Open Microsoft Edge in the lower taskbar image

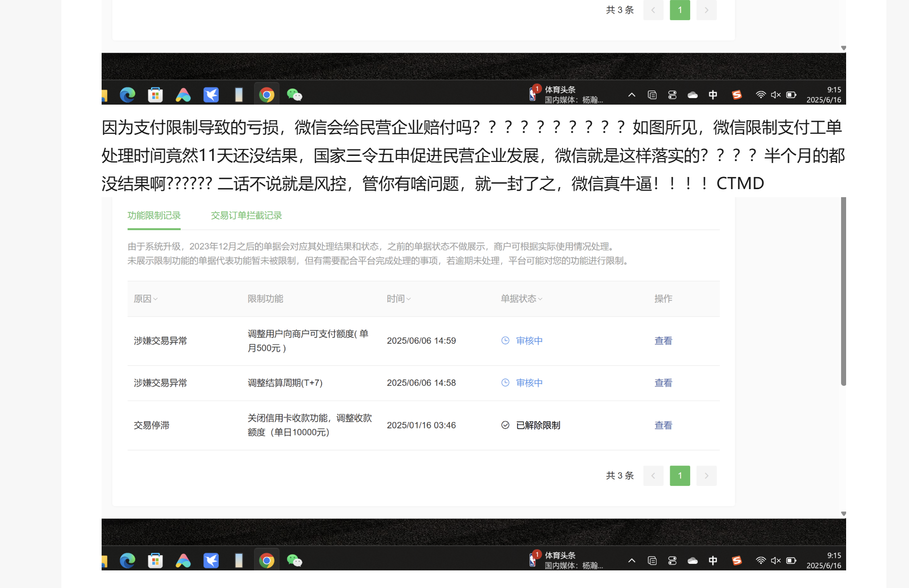[x=128, y=560]
